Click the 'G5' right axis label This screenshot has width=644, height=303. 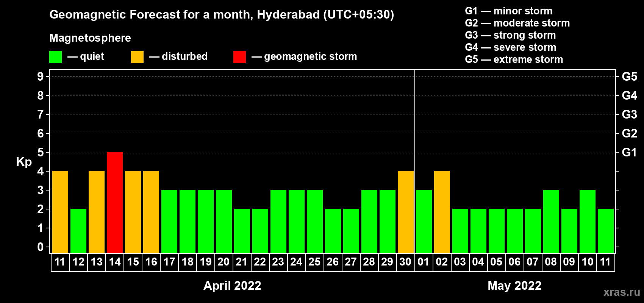click(x=630, y=77)
